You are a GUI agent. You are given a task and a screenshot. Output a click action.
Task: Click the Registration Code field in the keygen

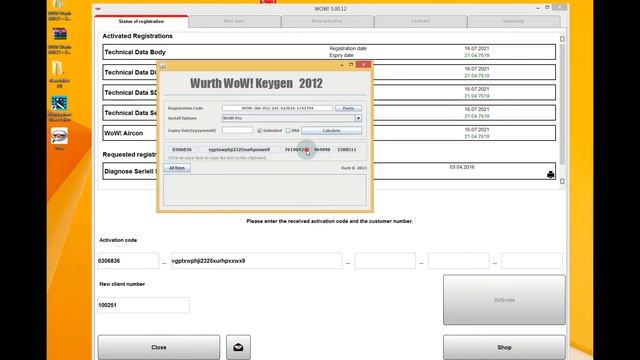click(278, 108)
